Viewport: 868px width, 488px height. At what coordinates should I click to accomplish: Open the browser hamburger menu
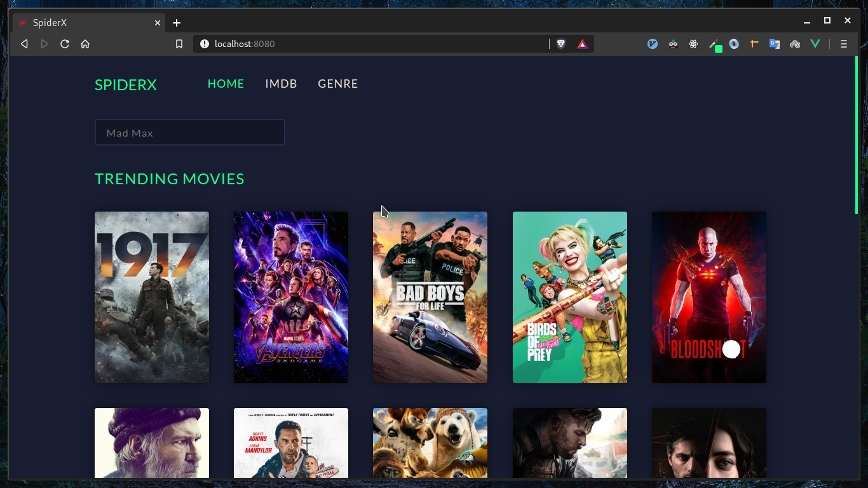(844, 44)
